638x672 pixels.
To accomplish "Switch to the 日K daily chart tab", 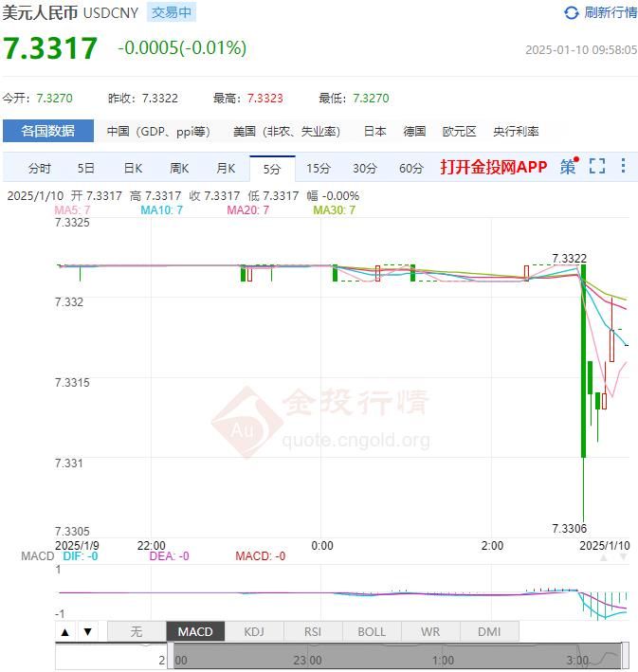I will 133,169.
